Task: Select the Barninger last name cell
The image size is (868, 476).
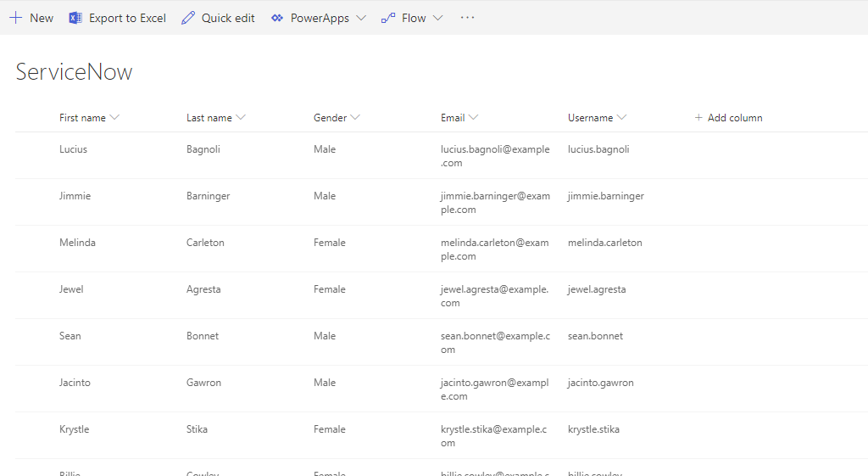Action: click(x=209, y=196)
